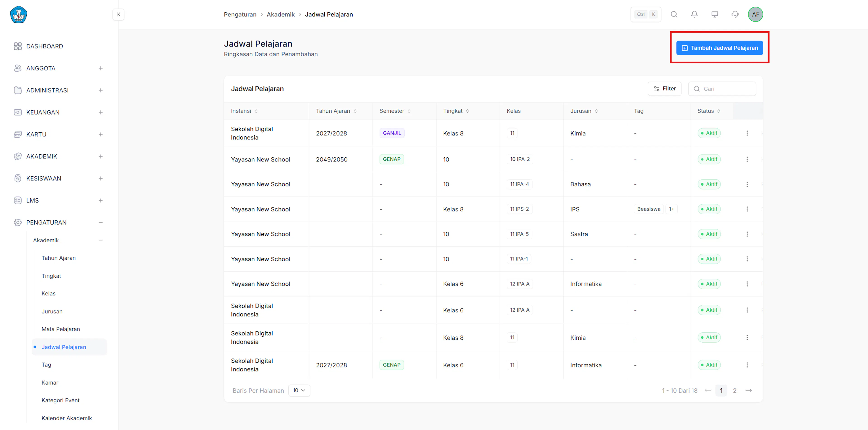This screenshot has width=868, height=430.
Task: Click the school logo in sidebar
Action: (x=19, y=14)
